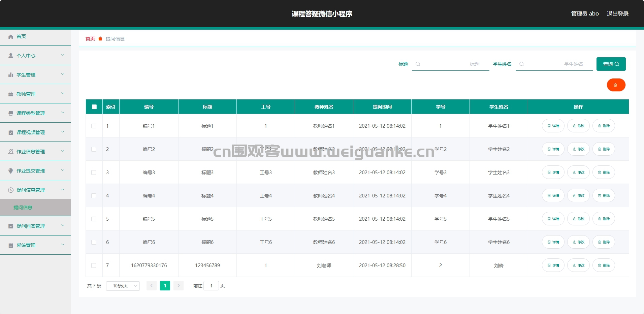The width and height of the screenshot is (644, 314).
Task: Focus the 学生姓名 search input
Action: coord(554,64)
